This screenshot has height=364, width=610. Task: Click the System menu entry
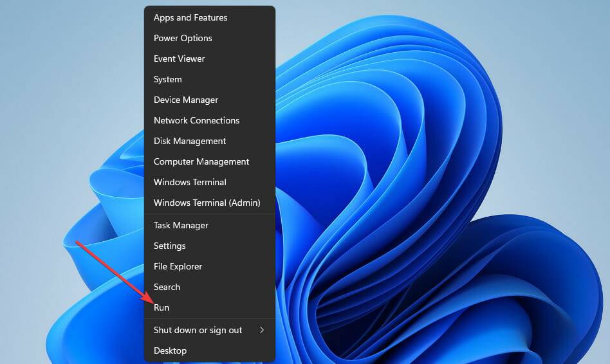(x=168, y=79)
